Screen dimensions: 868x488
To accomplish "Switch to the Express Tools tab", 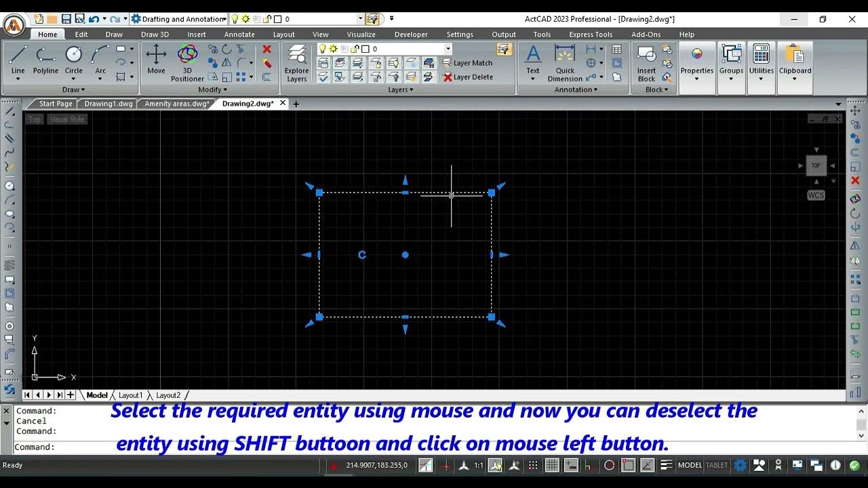I will point(591,35).
